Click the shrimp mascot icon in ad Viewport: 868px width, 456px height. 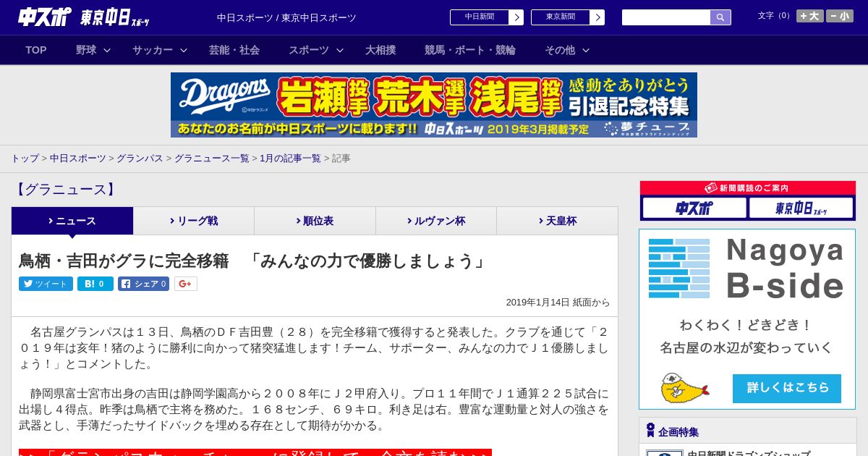[x=684, y=388]
